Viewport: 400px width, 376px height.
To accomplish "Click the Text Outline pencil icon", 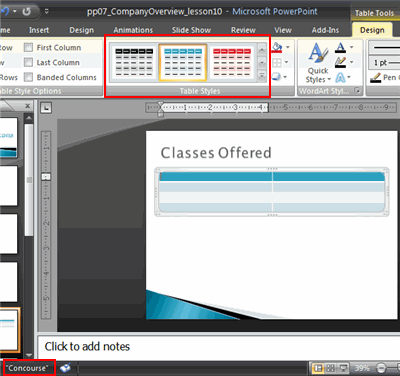I will tap(340, 62).
